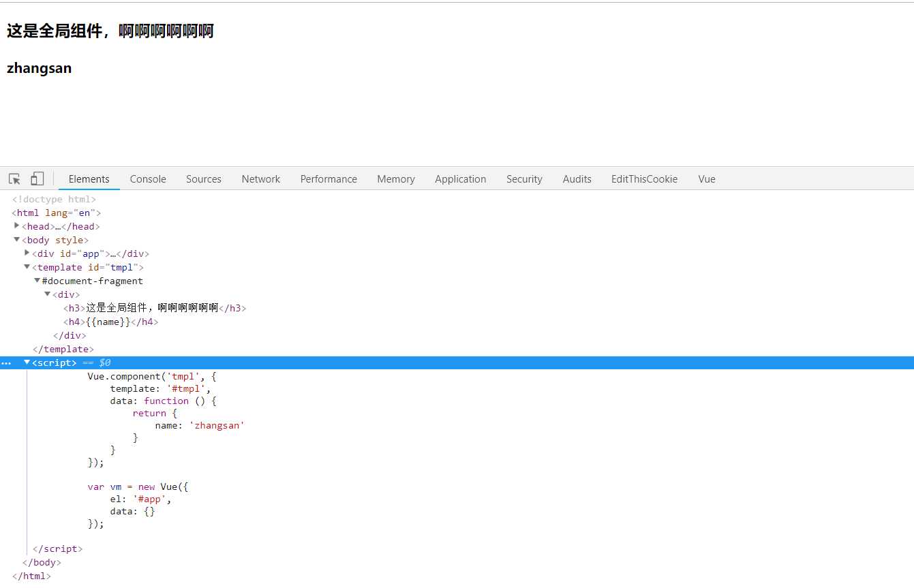Image resolution: width=914 pixels, height=588 pixels.
Task: Toggle the device toolbar icon
Action: tap(37, 179)
